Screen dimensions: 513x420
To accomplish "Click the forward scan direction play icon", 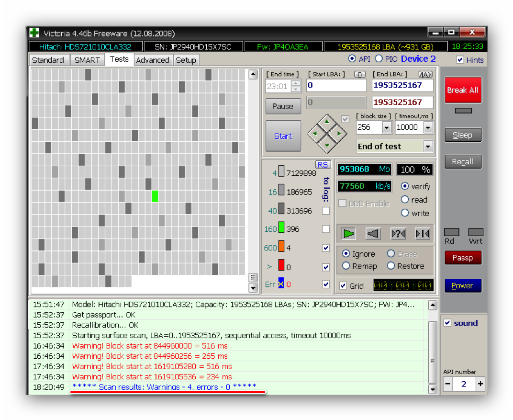I will [x=348, y=234].
